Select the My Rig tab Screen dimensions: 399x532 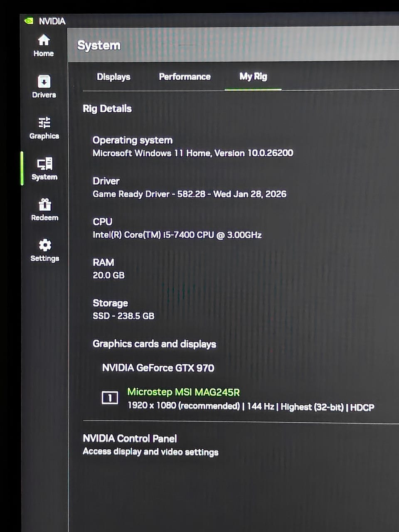tap(253, 76)
